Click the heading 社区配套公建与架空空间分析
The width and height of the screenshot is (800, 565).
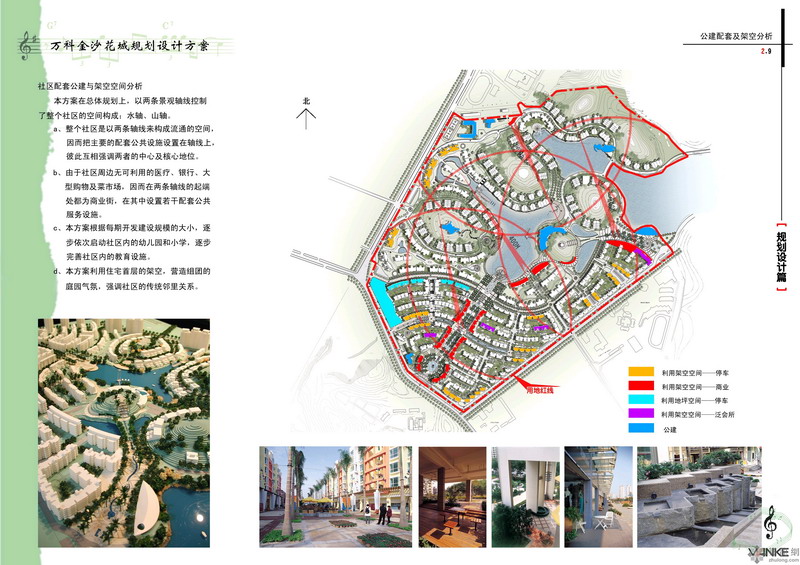click(x=90, y=86)
